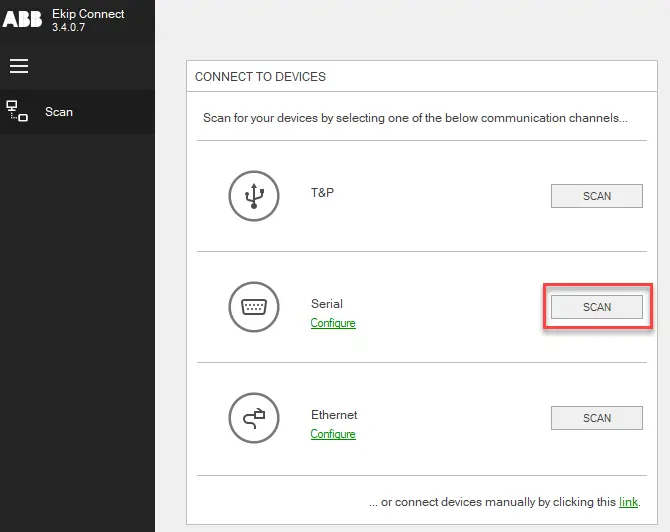Click the Serial channel label
670x532 pixels.
(x=327, y=304)
